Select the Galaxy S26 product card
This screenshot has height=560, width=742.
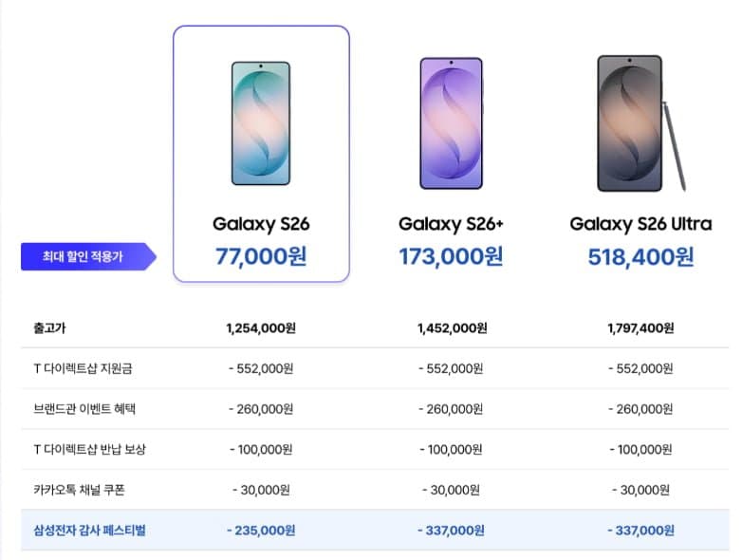pos(261,154)
